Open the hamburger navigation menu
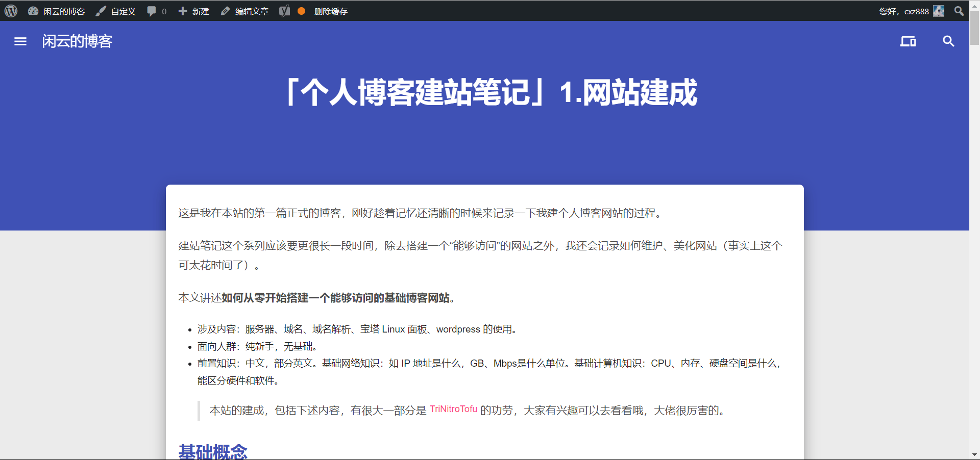Image resolution: width=980 pixels, height=460 pixels. click(20, 42)
